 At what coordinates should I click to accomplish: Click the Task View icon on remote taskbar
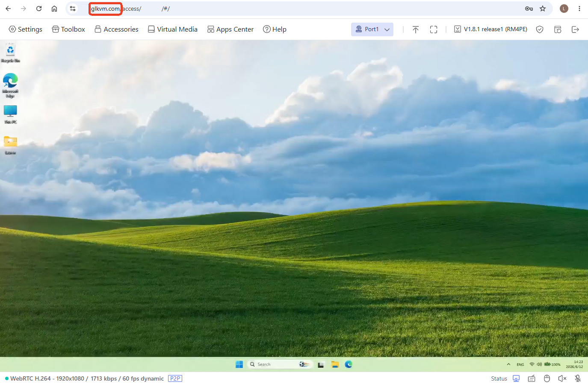coord(321,364)
